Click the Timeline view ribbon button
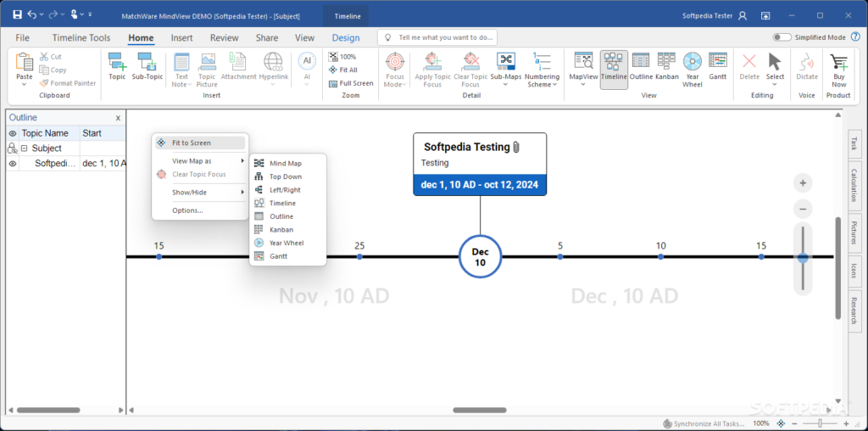 (614, 69)
